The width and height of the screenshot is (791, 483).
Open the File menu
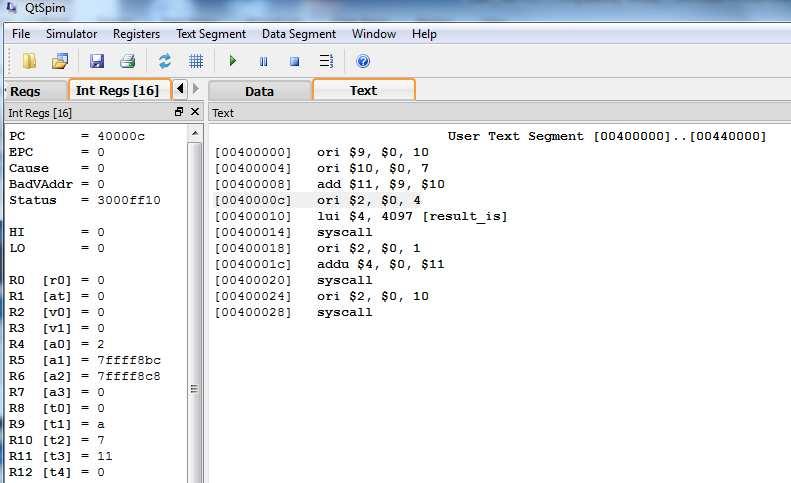click(x=21, y=34)
